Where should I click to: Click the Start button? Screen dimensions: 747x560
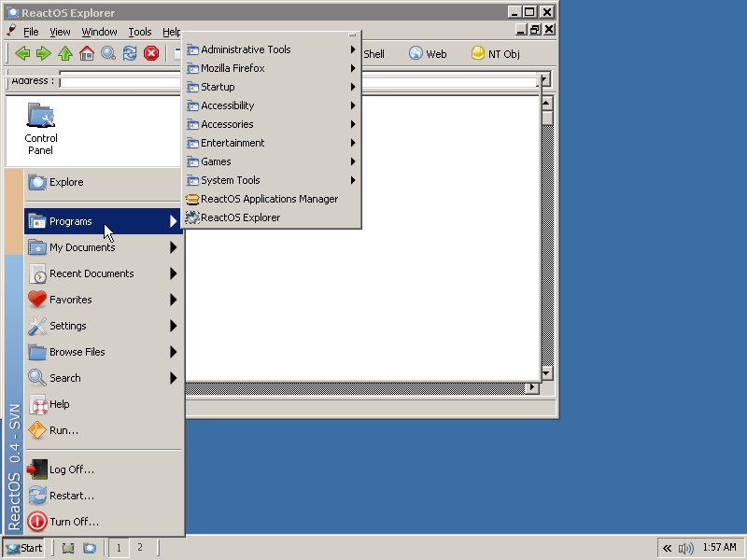point(24,548)
